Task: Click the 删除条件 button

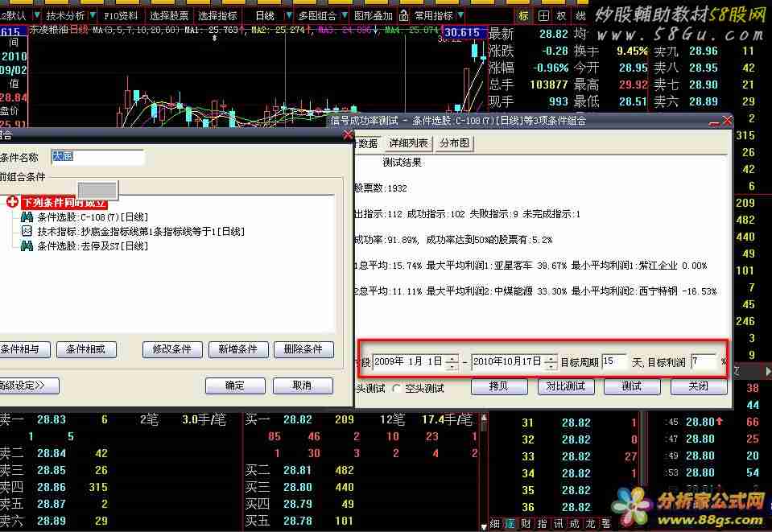Action: tap(303, 349)
